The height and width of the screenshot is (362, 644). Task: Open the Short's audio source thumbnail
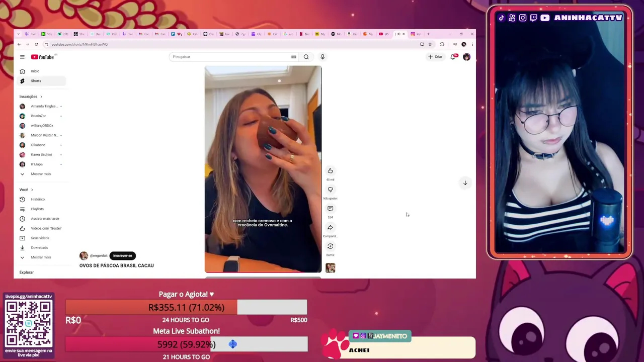coord(330,268)
